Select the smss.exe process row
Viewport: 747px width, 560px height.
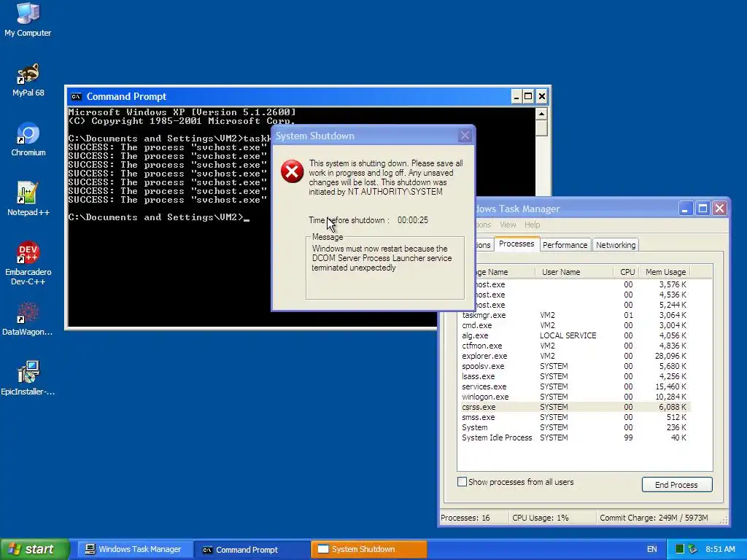(574, 417)
